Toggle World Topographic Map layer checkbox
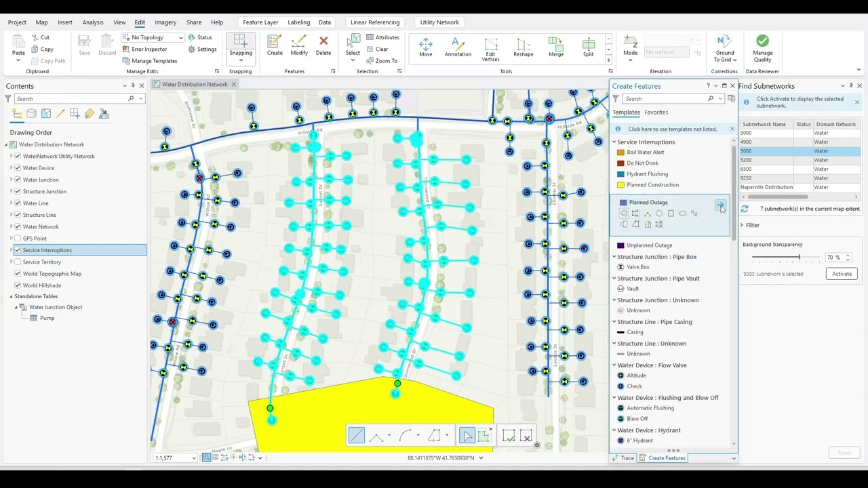The image size is (868, 488). [18, 274]
